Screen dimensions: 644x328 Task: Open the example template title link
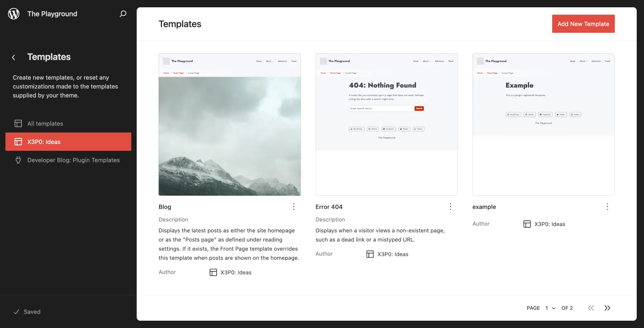click(x=484, y=207)
